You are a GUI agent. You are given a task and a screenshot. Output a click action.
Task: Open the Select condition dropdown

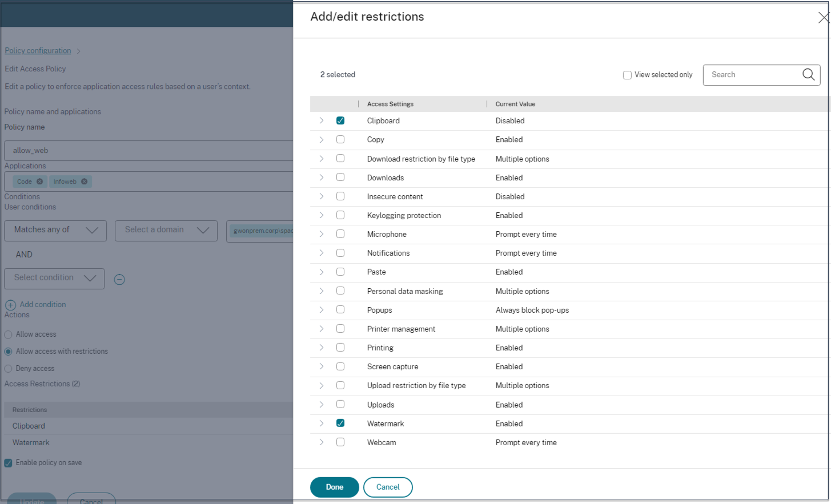[x=54, y=278]
